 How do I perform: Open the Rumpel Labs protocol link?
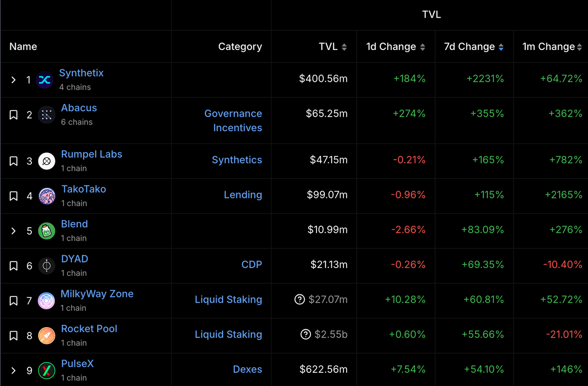tap(92, 154)
